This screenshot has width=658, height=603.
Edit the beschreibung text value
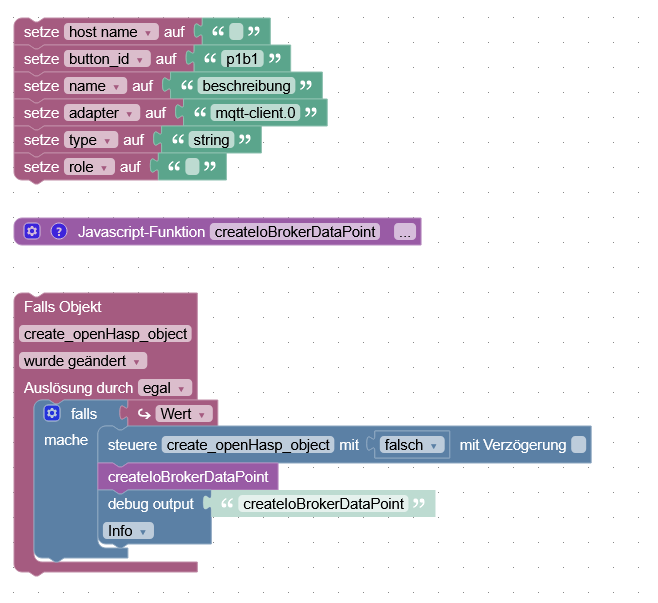tap(246, 86)
